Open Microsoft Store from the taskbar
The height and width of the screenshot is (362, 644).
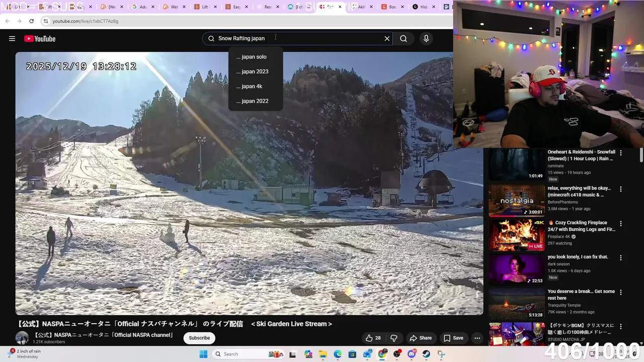point(352,354)
